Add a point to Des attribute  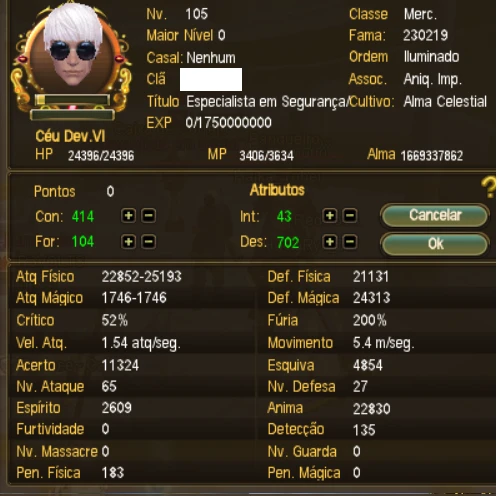point(330,242)
